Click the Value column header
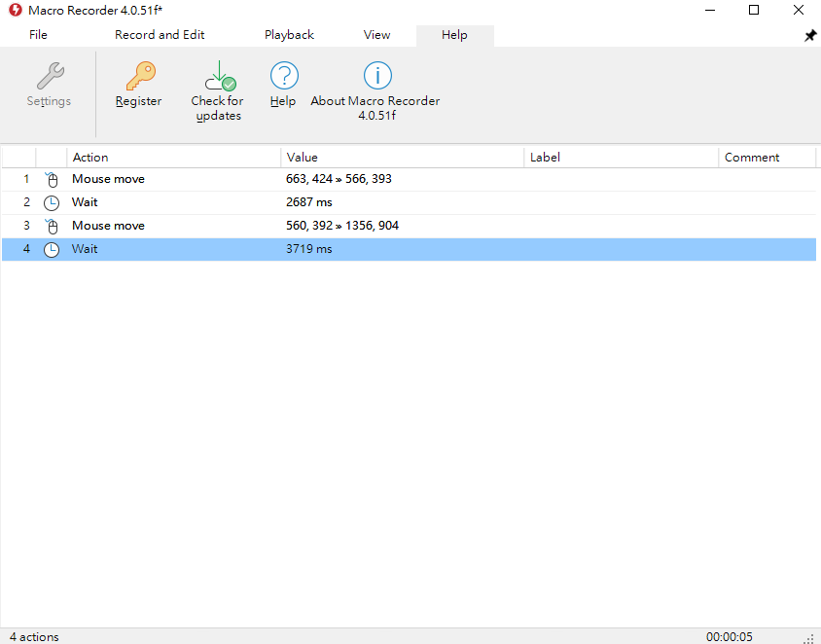 pos(402,157)
